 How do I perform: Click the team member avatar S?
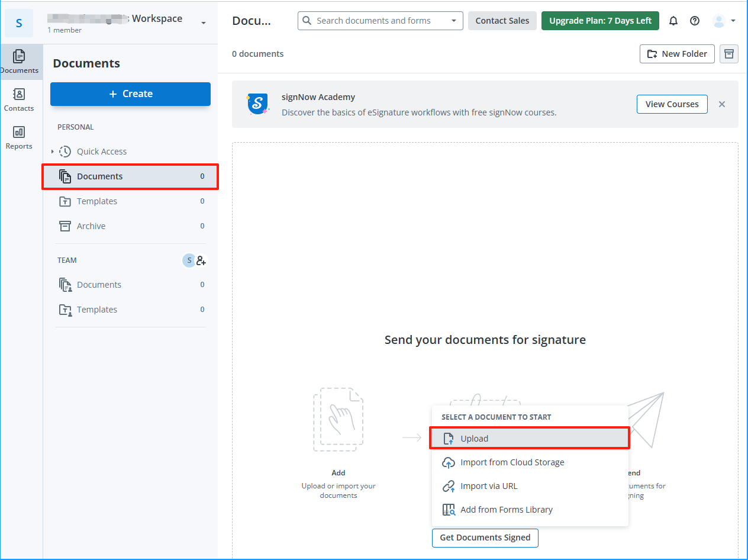[x=189, y=260]
